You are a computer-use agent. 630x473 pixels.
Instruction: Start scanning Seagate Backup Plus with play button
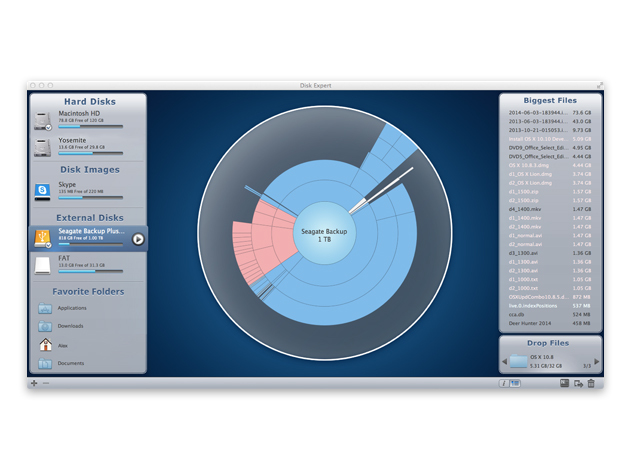[138, 239]
